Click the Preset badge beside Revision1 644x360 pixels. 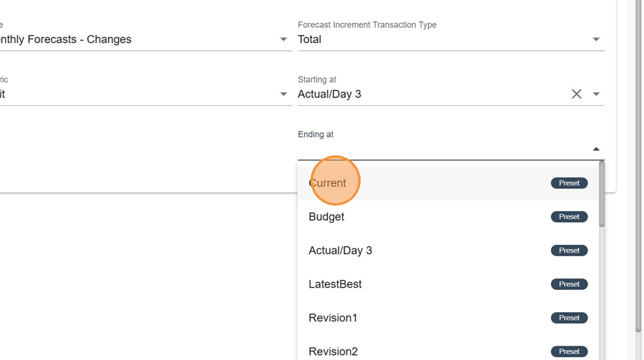pos(569,318)
